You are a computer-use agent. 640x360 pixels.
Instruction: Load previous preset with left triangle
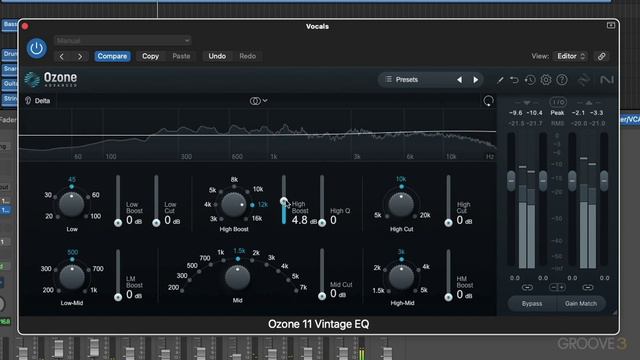(x=460, y=80)
